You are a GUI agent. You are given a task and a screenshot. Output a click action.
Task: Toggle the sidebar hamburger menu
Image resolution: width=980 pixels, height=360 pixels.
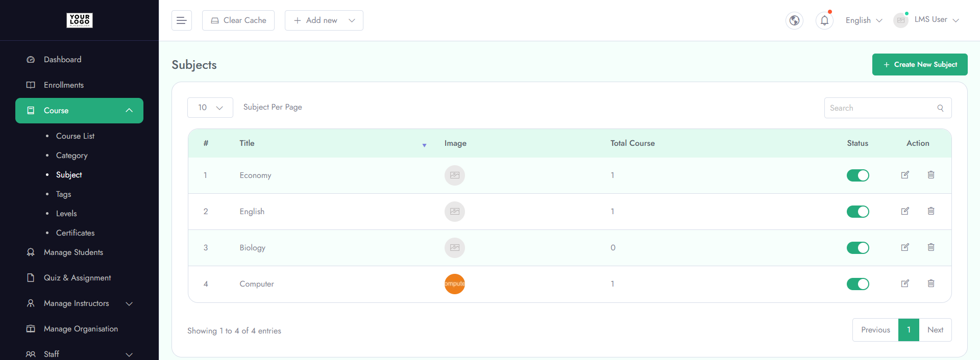pyautogui.click(x=181, y=20)
